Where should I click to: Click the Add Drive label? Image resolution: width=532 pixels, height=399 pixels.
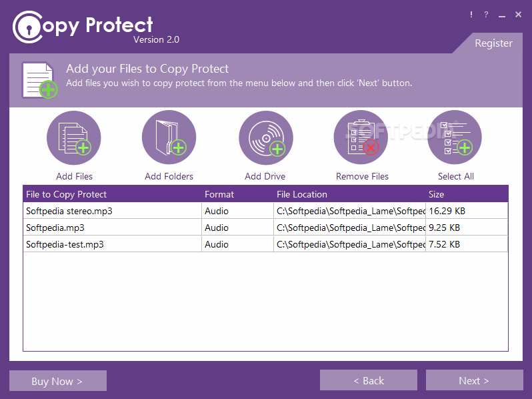tap(265, 176)
